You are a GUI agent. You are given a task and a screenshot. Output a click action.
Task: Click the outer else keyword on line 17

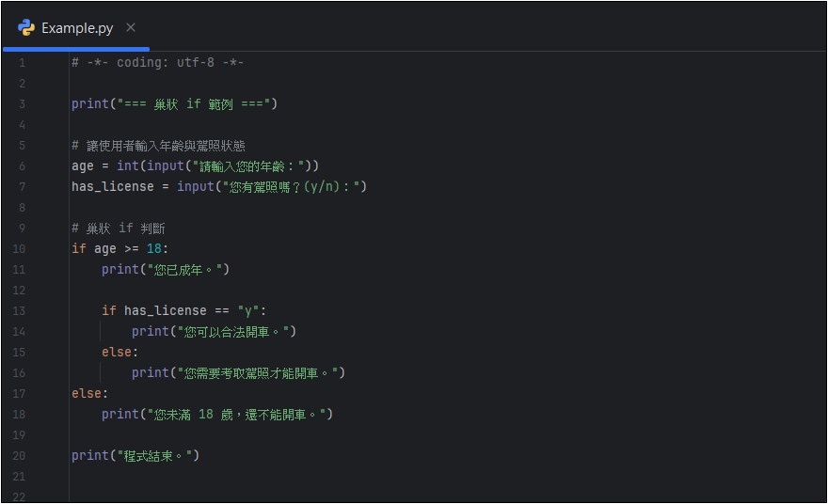tap(88, 394)
